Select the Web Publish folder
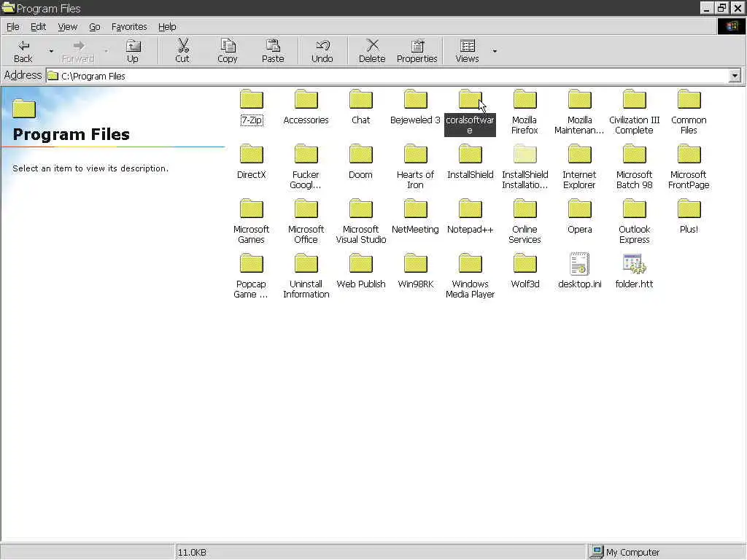Screen dimensions: 747x560 point(360,271)
